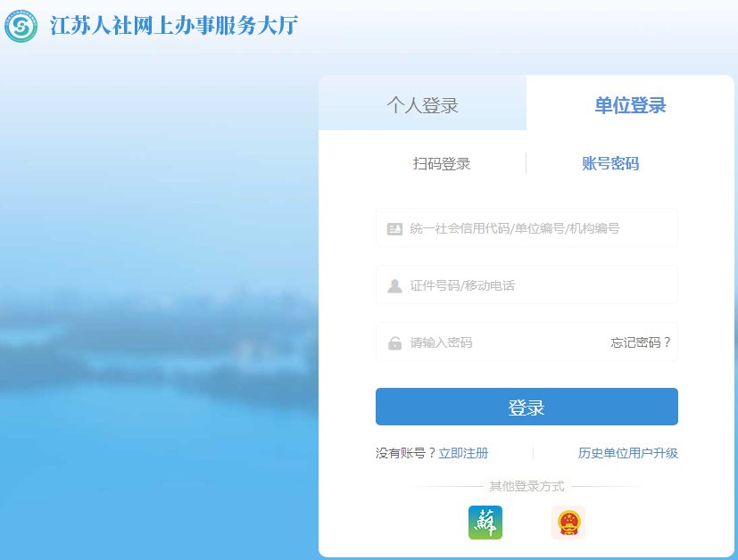Click the ID card icon in credit code field
The width and height of the screenshot is (738, 560).
pyautogui.click(x=394, y=229)
